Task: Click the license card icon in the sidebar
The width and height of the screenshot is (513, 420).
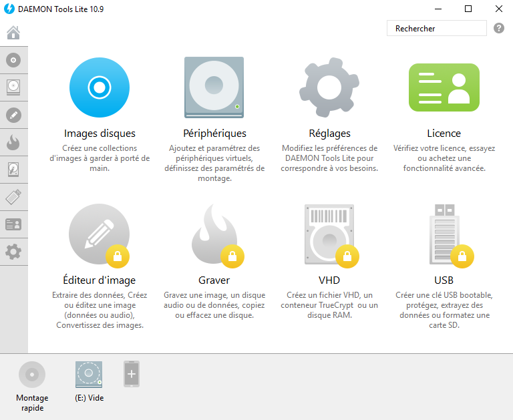Action: tap(13, 224)
